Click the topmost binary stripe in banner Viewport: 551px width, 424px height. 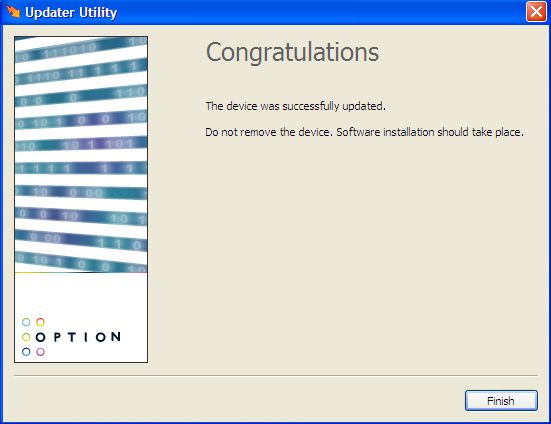pos(81,49)
